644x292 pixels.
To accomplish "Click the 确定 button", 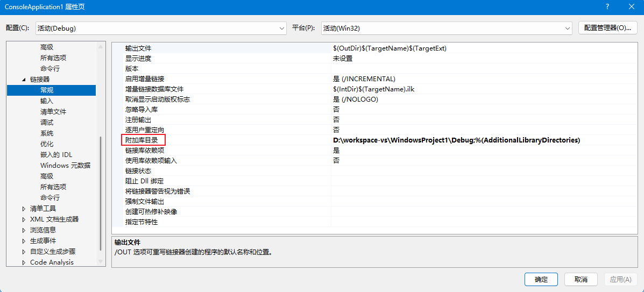I will coord(541,280).
